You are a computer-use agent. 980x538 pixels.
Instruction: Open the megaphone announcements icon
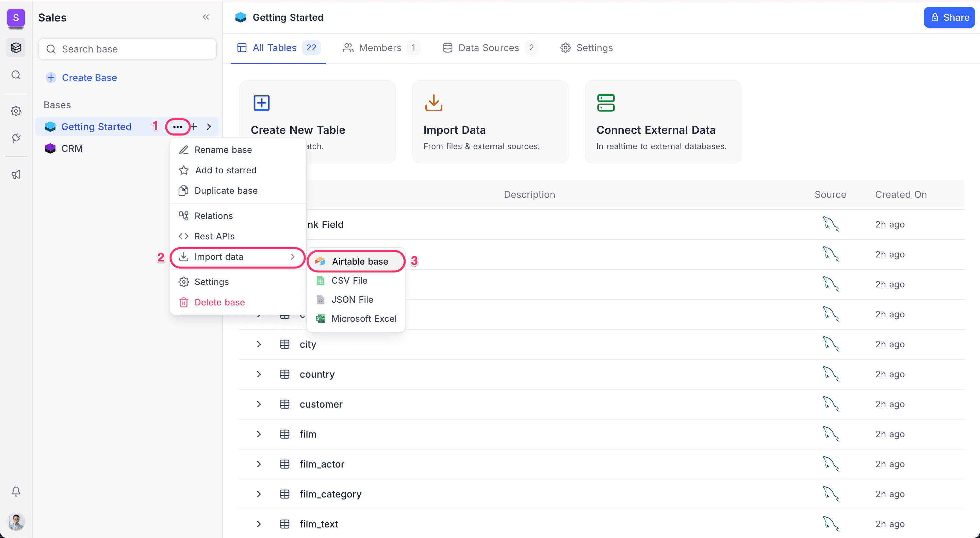tap(16, 175)
